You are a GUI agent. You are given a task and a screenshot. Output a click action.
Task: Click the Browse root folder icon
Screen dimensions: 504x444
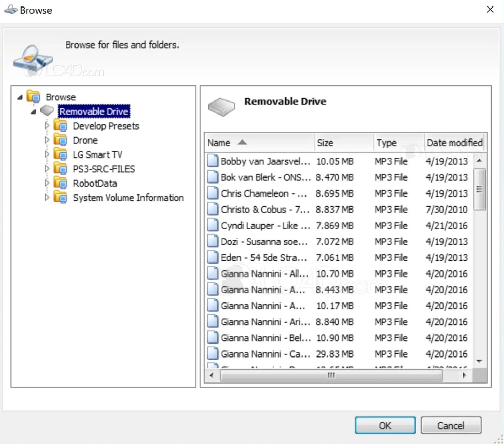click(x=33, y=97)
